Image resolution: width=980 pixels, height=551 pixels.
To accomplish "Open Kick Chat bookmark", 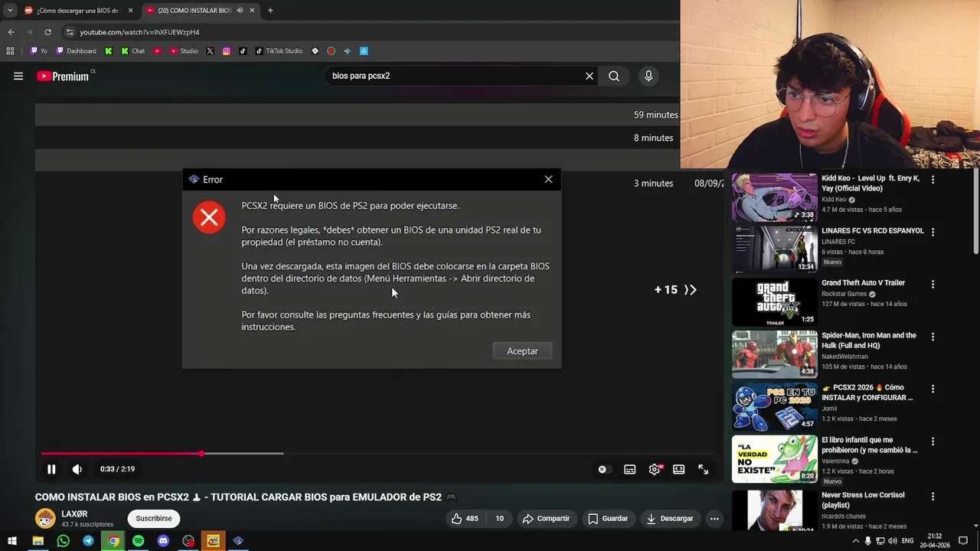I will (132, 51).
